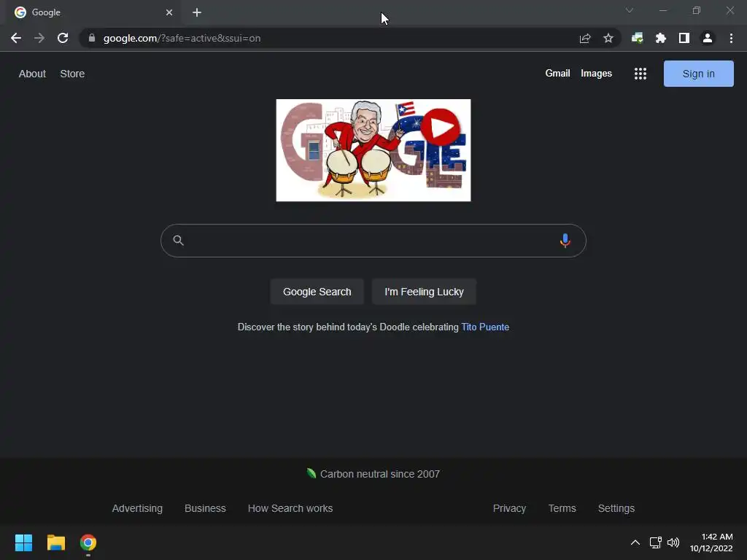Open the Settings footer menu
The width and height of the screenshot is (747, 560).
click(x=616, y=508)
